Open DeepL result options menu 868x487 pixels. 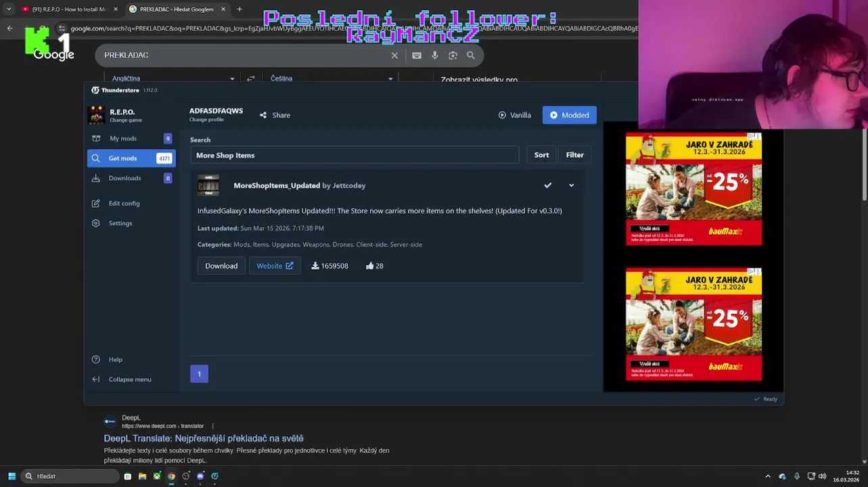pyautogui.click(x=212, y=426)
